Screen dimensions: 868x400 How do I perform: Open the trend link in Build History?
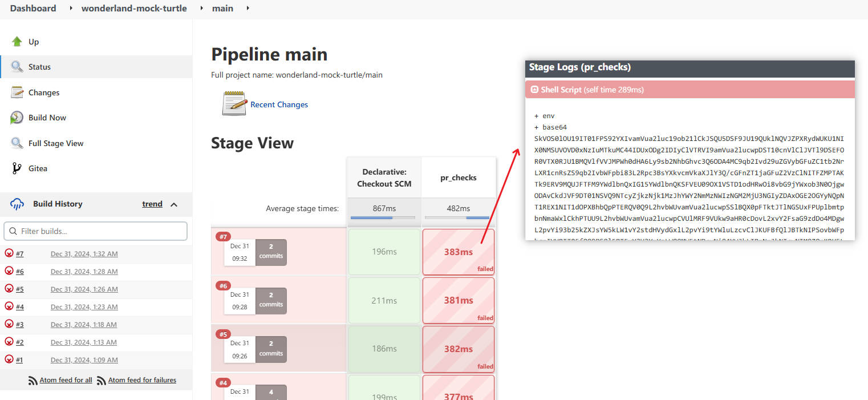coord(152,204)
